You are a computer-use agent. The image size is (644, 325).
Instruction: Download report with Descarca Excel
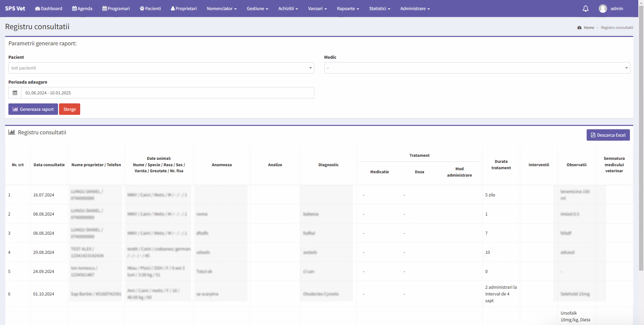(608, 135)
